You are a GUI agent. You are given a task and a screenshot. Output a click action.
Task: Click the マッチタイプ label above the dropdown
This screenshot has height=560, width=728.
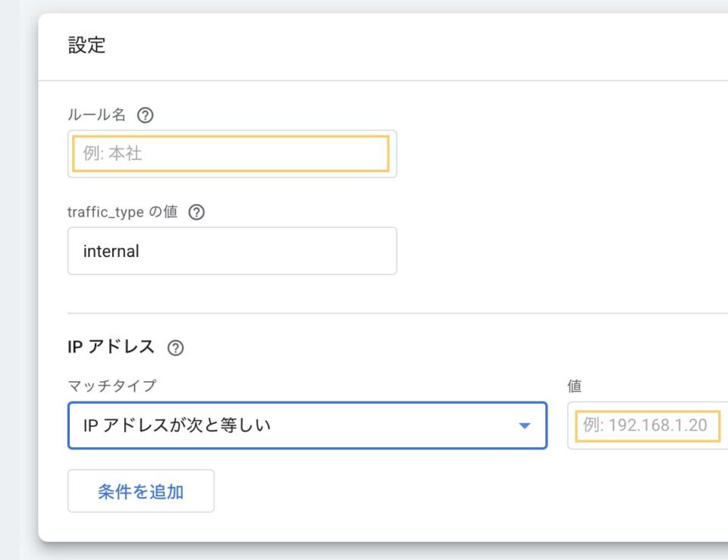(111, 386)
